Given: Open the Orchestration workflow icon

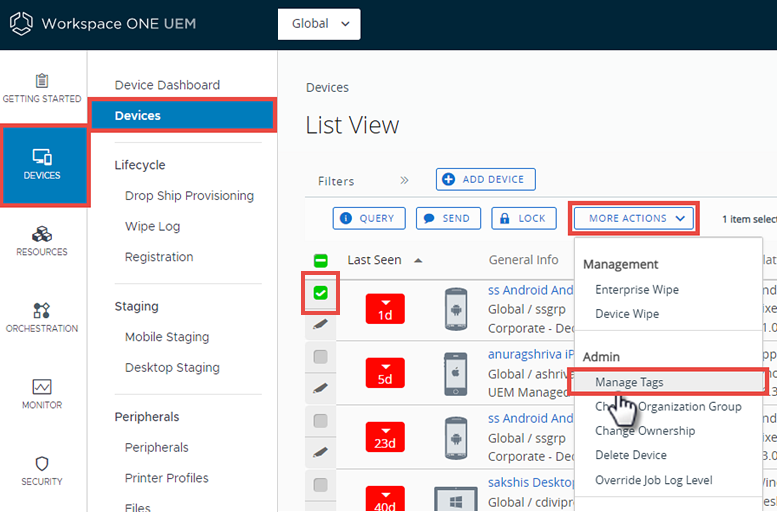Looking at the screenshot, I should (42, 310).
